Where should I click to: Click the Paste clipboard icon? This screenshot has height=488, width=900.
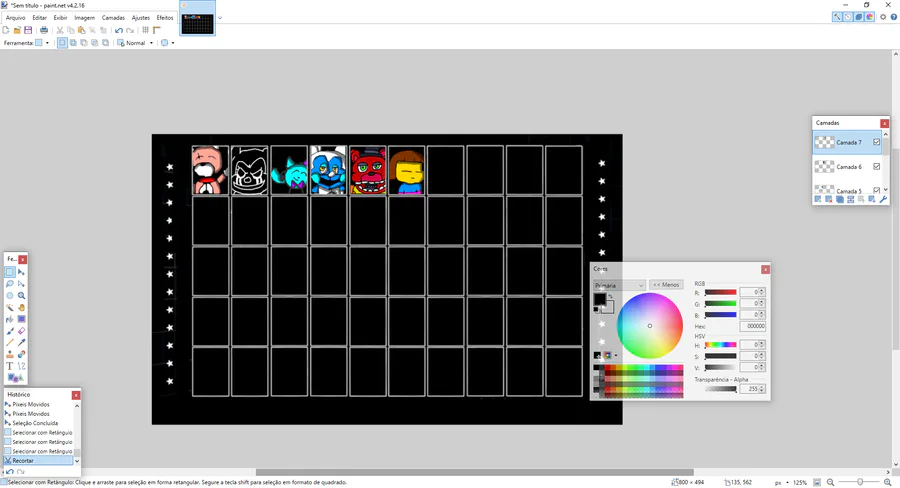click(82, 30)
